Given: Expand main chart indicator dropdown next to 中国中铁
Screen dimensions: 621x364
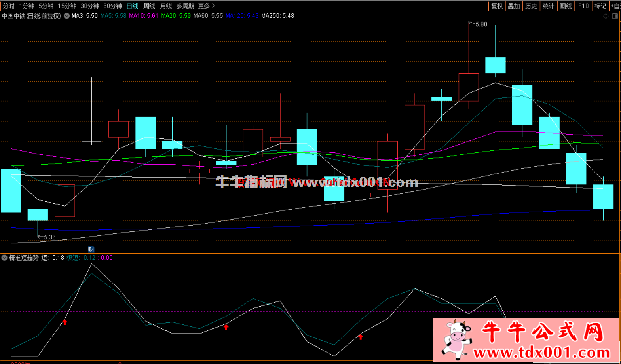Looking at the screenshot, I should (66, 16).
